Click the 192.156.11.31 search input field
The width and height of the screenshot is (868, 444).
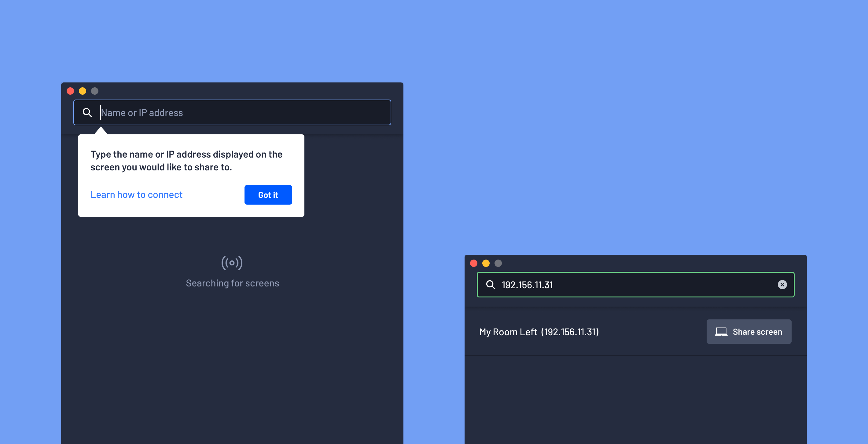click(635, 284)
